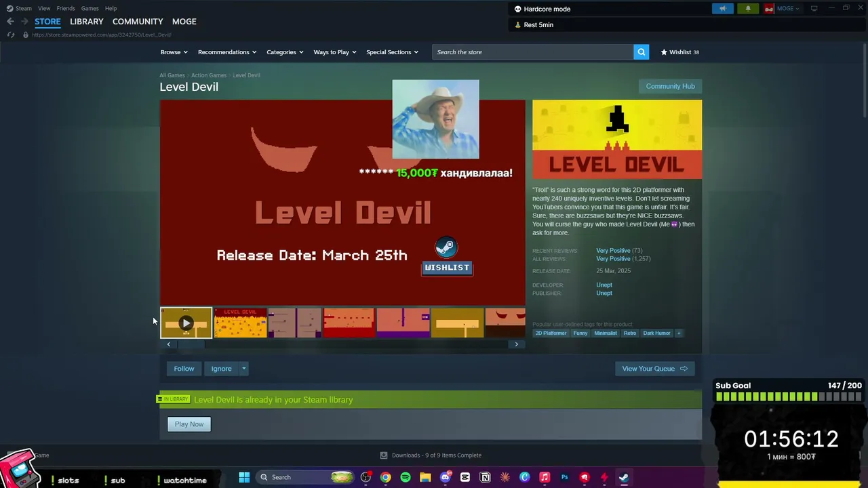868x488 pixels.
Task: Open the Wishlist link
Action: tap(679, 52)
